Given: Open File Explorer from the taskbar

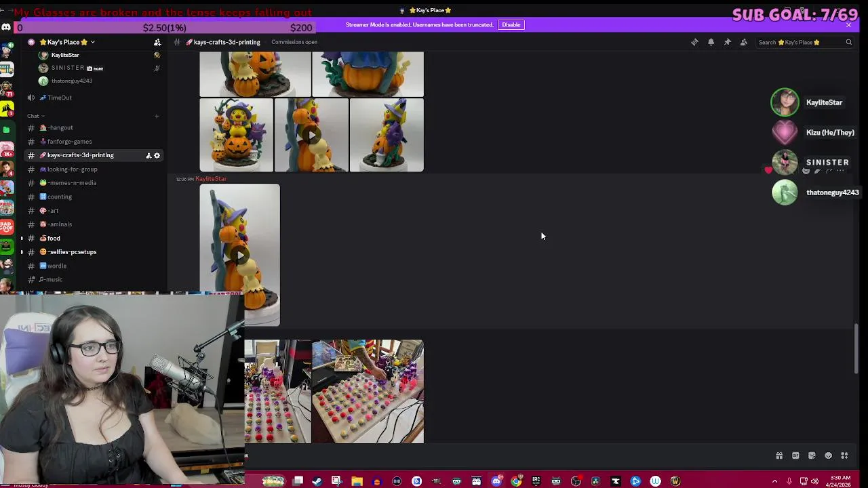Looking at the screenshot, I should point(357,481).
